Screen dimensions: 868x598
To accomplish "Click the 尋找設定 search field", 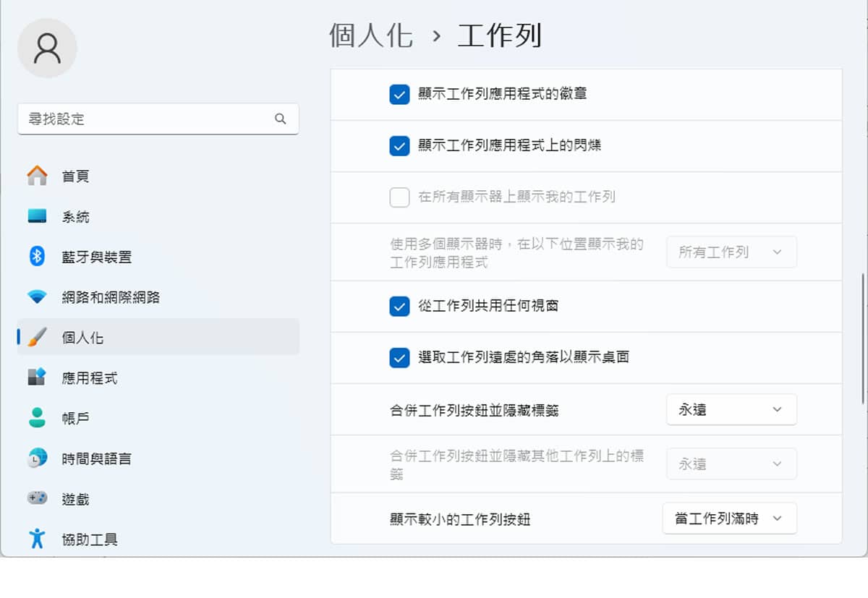I will click(x=148, y=119).
